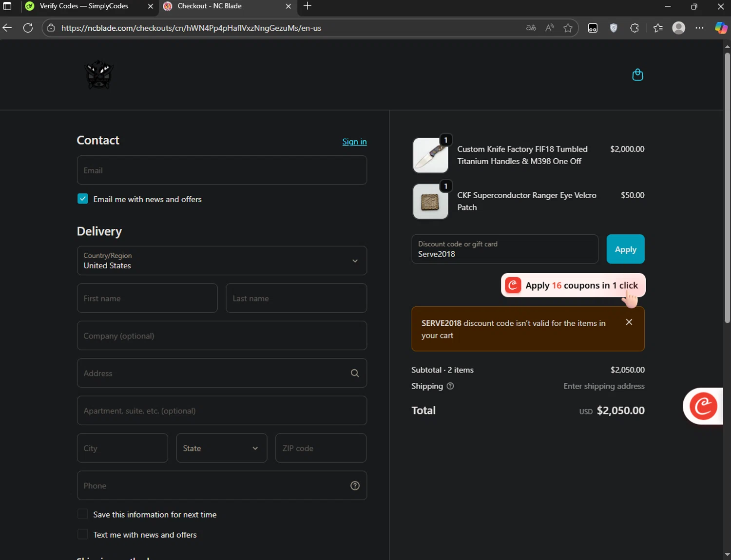Click the Last name field
Image resolution: width=731 pixels, height=560 pixels.
click(296, 298)
